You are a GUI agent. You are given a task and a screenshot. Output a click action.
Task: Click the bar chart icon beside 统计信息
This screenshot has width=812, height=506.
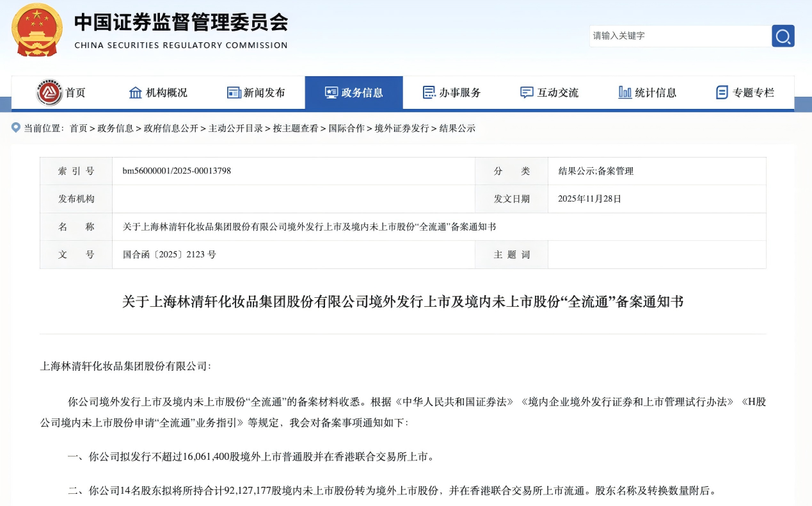pos(625,93)
